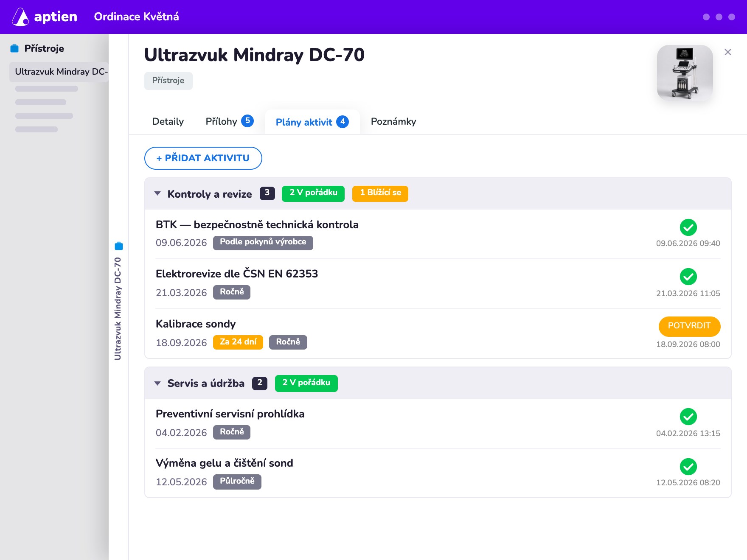Filter by the 1 Blížící se badge
Screen dimensions: 747x560
tap(380, 193)
